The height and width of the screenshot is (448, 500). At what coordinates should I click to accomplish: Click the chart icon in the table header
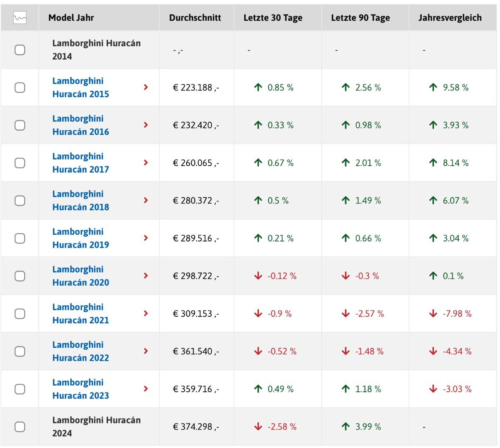click(20, 18)
